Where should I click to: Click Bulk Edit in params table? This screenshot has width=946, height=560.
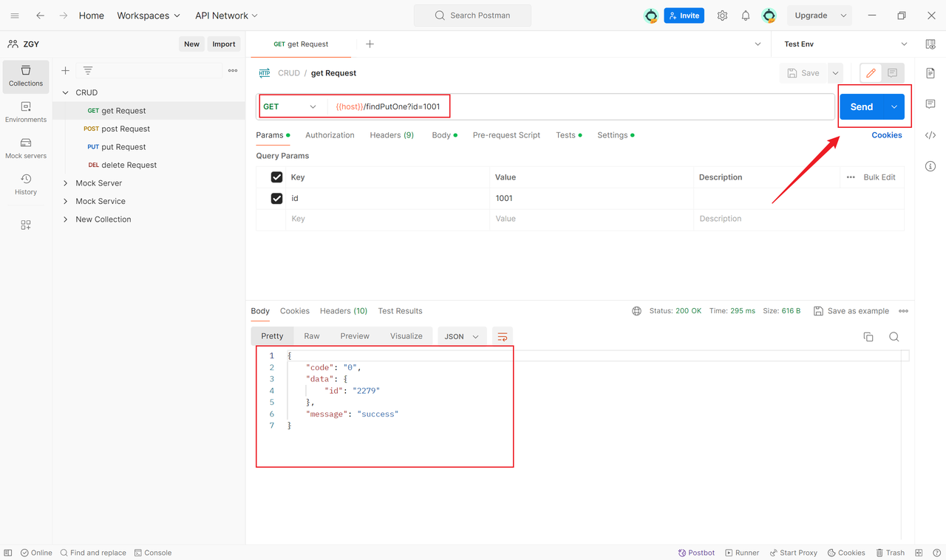pos(879,177)
